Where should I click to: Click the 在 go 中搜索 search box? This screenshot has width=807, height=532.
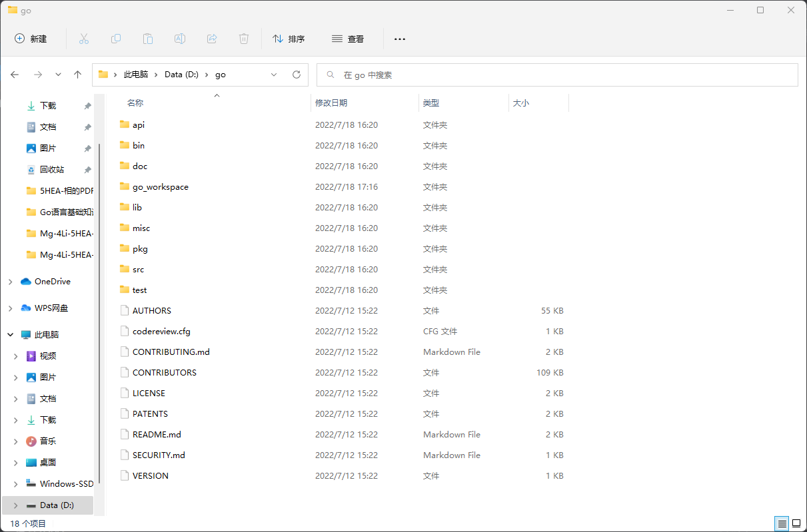click(557, 75)
